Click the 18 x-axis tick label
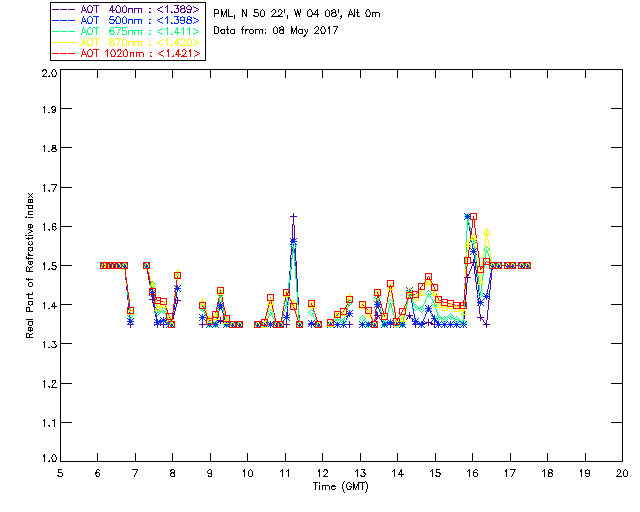The image size is (640, 512). point(547,473)
